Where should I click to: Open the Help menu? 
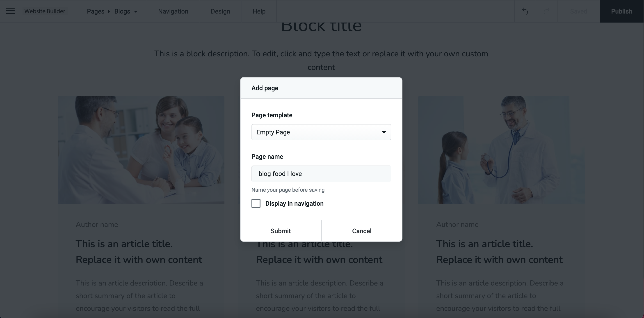(x=259, y=11)
